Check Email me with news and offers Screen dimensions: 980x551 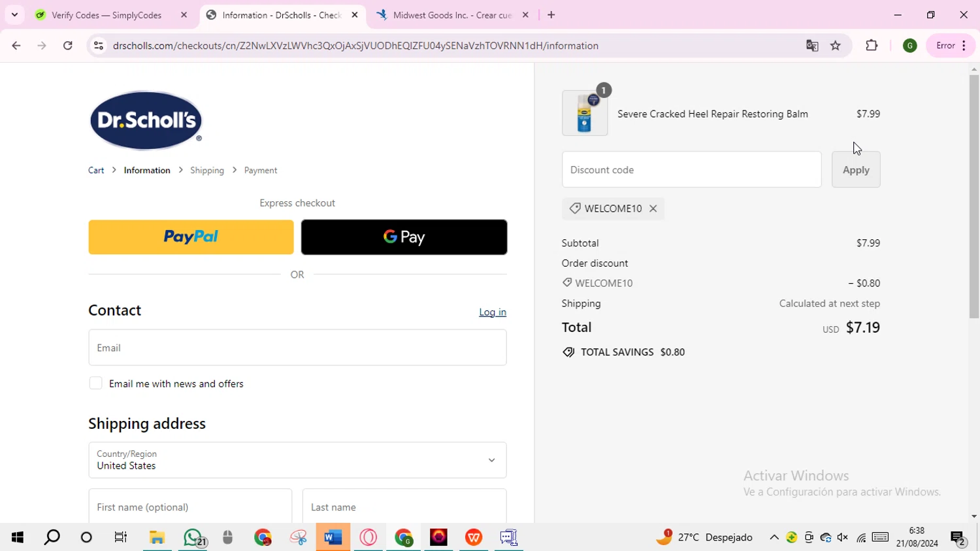(x=95, y=384)
